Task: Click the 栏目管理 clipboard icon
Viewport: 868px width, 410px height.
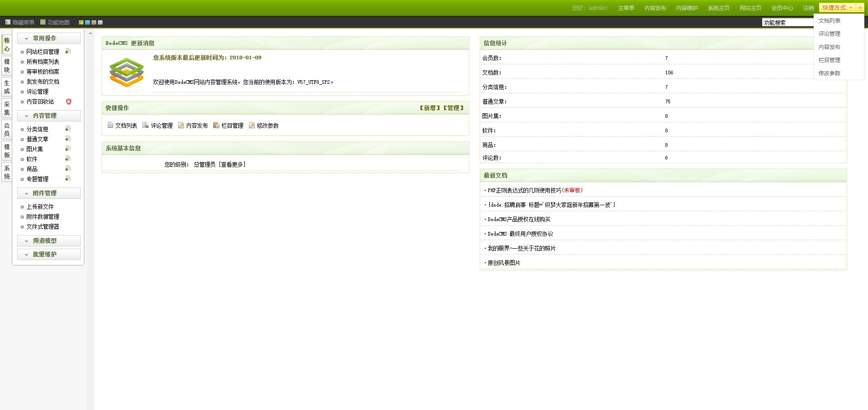Action: [x=216, y=125]
